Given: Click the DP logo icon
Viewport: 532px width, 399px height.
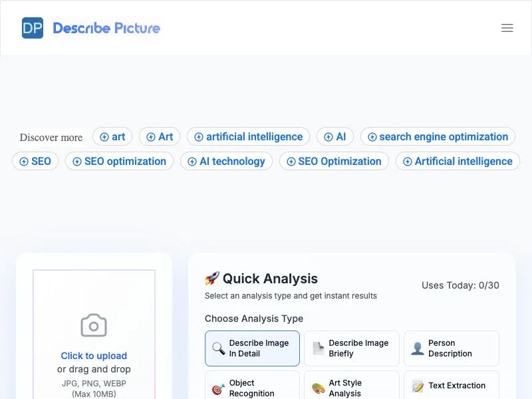Looking at the screenshot, I should [x=33, y=28].
